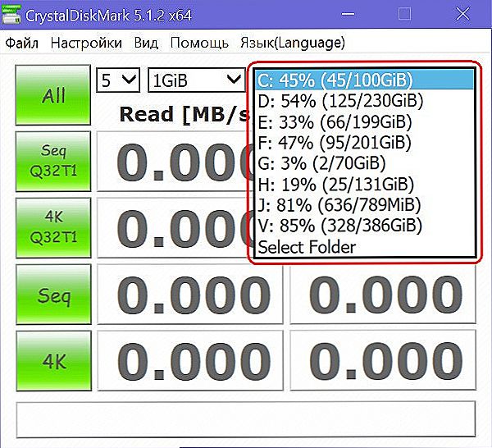Start the 4K test
The width and height of the screenshot is (492, 448).
(x=53, y=361)
